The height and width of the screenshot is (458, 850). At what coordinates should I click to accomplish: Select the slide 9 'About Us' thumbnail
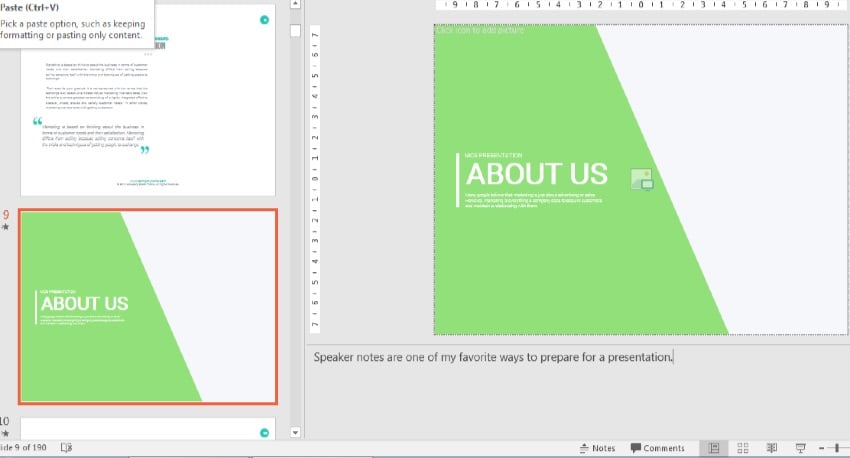[148, 307]
